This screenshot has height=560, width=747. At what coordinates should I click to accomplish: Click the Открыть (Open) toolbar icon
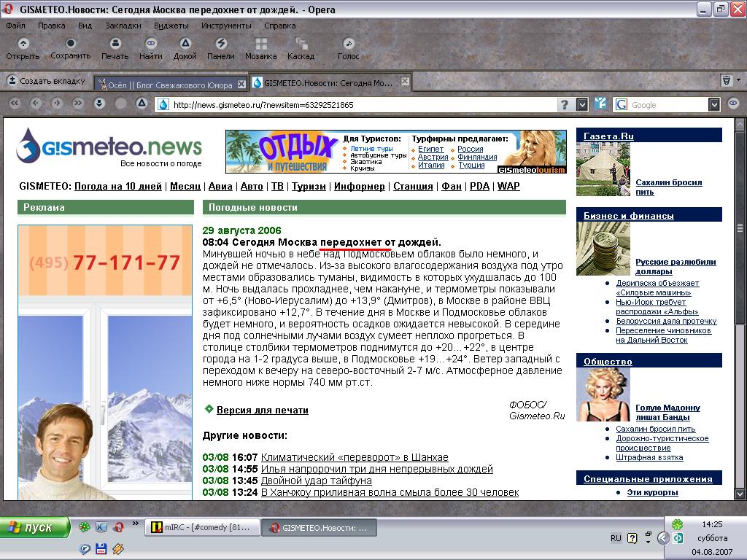point(23,48)
